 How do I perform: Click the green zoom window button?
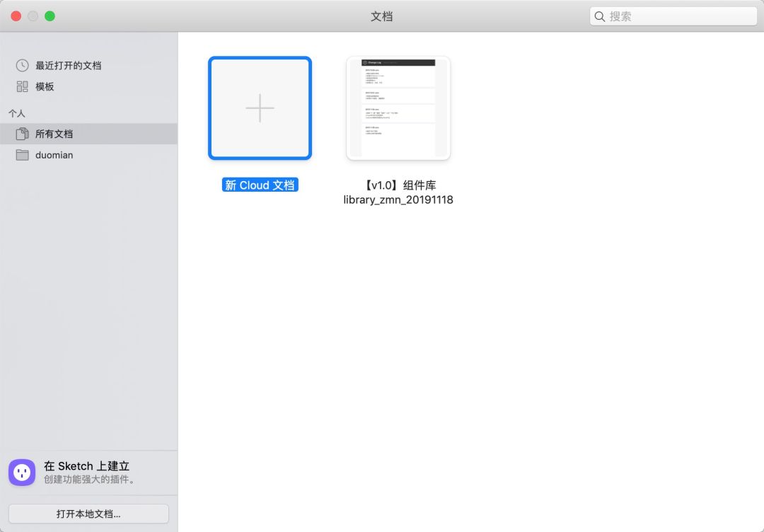(x=50, y=16)
